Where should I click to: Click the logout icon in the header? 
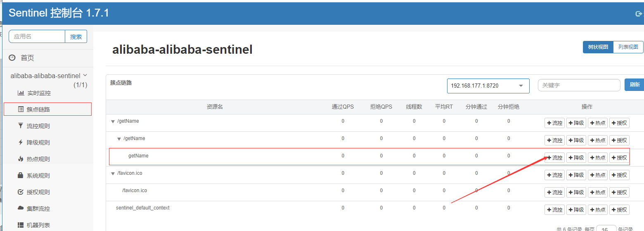tap(638, 14)
